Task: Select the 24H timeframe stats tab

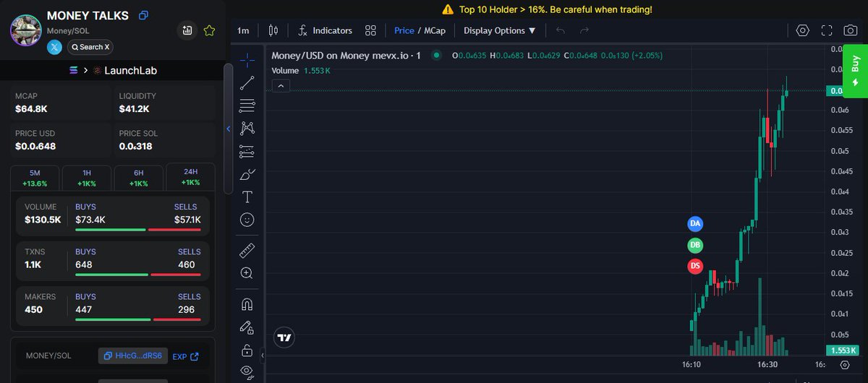Action: coord(190,177)
